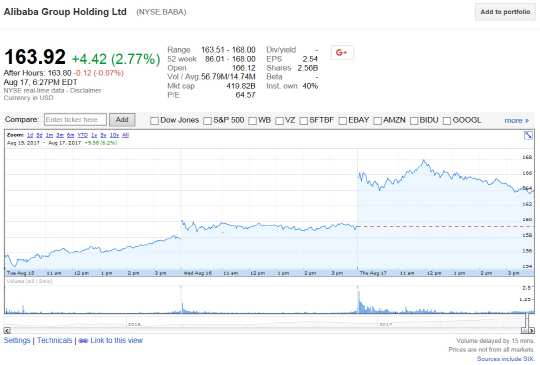Click the left scroll arrow of timeline
The height and width of the screenshot is (365, 540).
pyautogui.click(x=7, y=331)
